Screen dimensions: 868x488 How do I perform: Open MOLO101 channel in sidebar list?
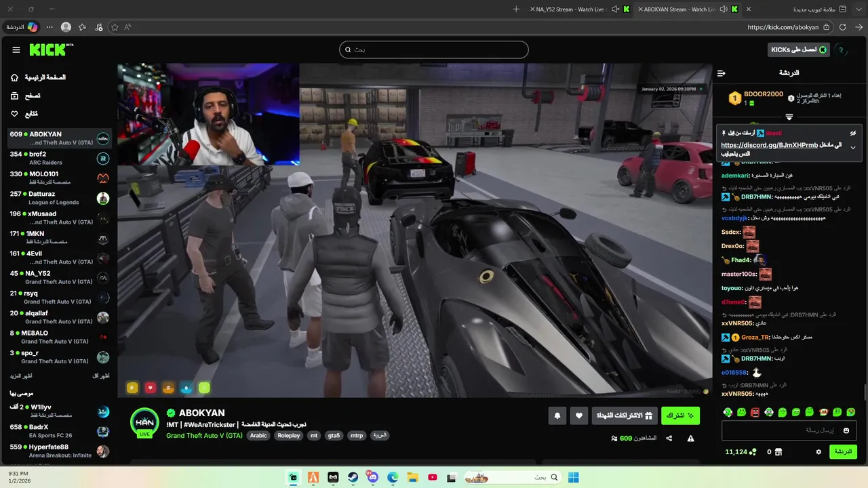click(59, 178)
